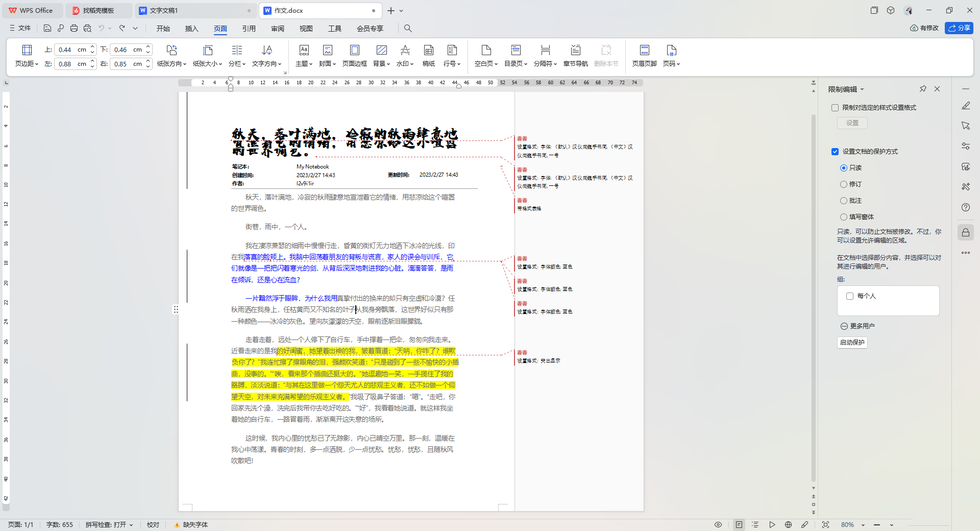Image resolution: width=980 pixels, height=531 pixels.
Task: Select the 修订 radio option
Action: pos(844,184)
